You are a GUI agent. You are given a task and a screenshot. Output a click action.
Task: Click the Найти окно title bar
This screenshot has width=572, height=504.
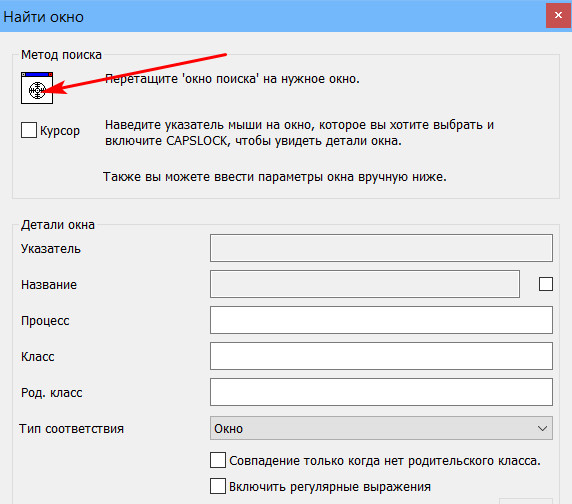point(273,16)
